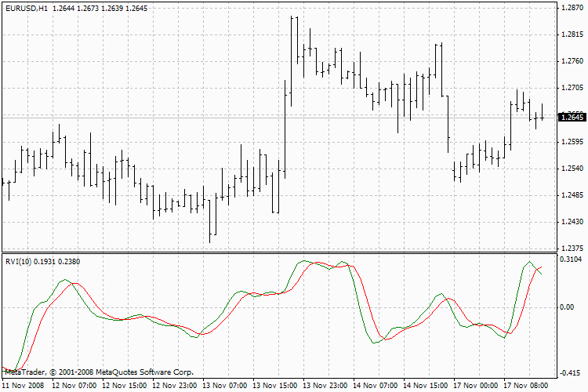Select the 1.2645 current price tag
Screen dimensions: 588x392
572,118
